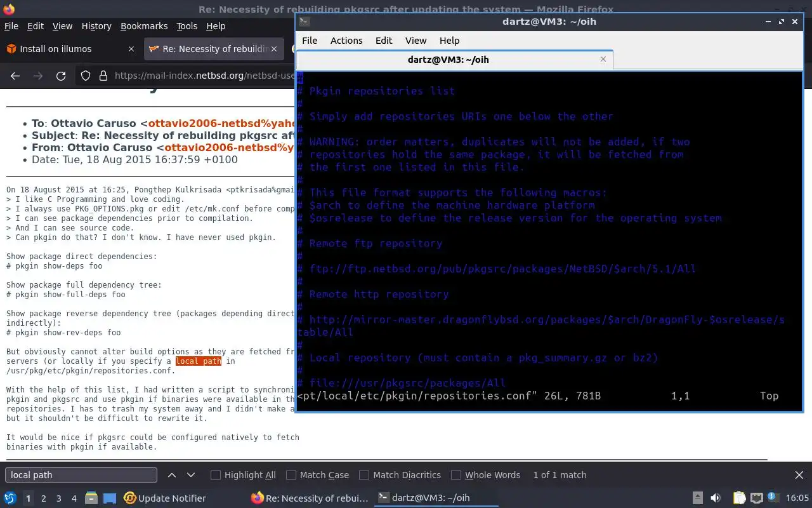Viewport: 812px width, 508px height.
Task: Click the notification info tray icon
Action: point(773,498)
